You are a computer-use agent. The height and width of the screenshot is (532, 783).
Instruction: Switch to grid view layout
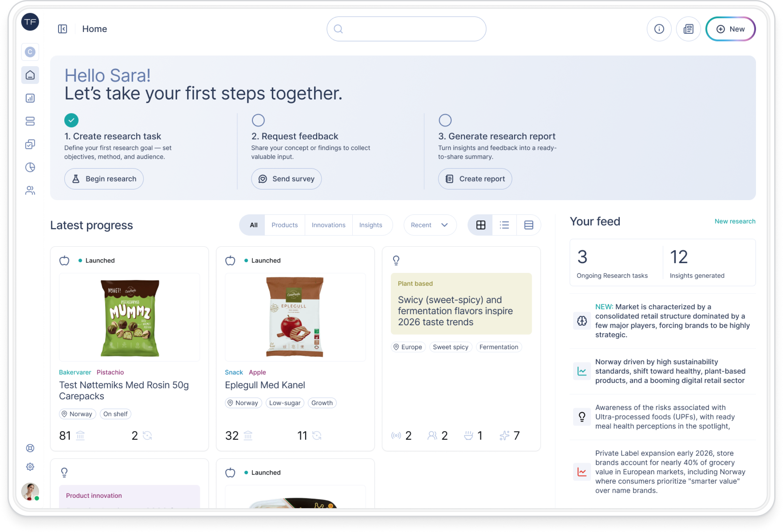[481, 225]
